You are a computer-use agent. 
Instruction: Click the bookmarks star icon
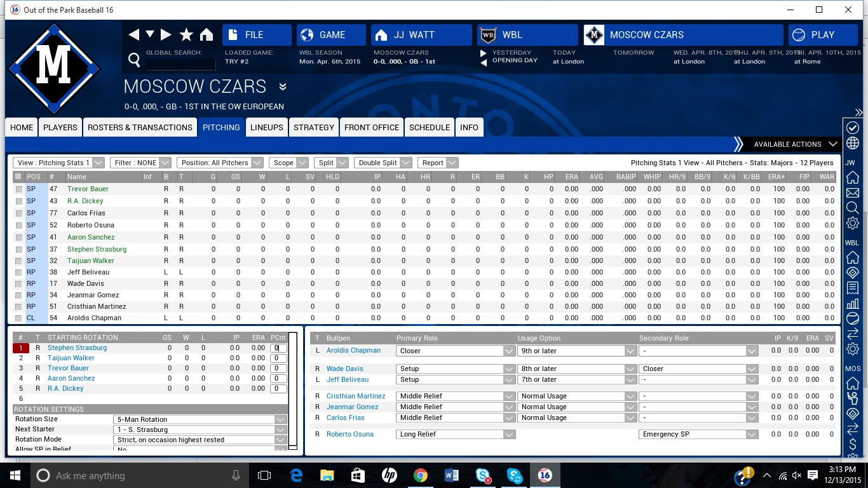186,34
